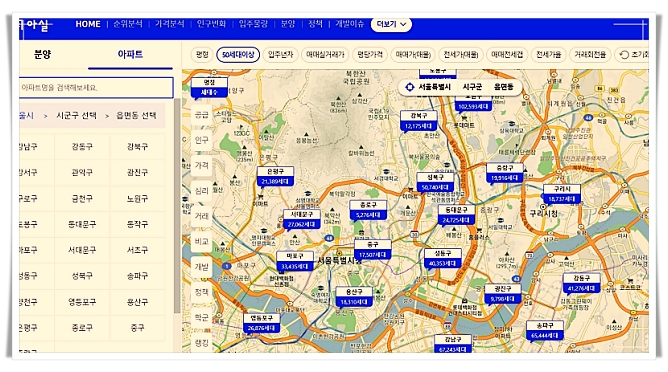The height and width of the screenshot is (372, 668).
Task: Click the 성동구 map marker
Action: pos(443,258)
